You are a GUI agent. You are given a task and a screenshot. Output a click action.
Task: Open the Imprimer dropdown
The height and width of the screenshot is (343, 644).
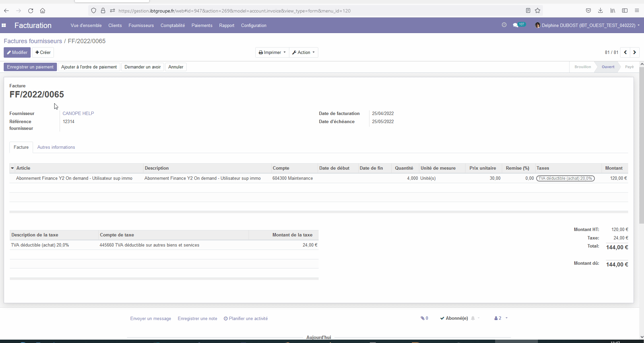[x=272, y=52]
